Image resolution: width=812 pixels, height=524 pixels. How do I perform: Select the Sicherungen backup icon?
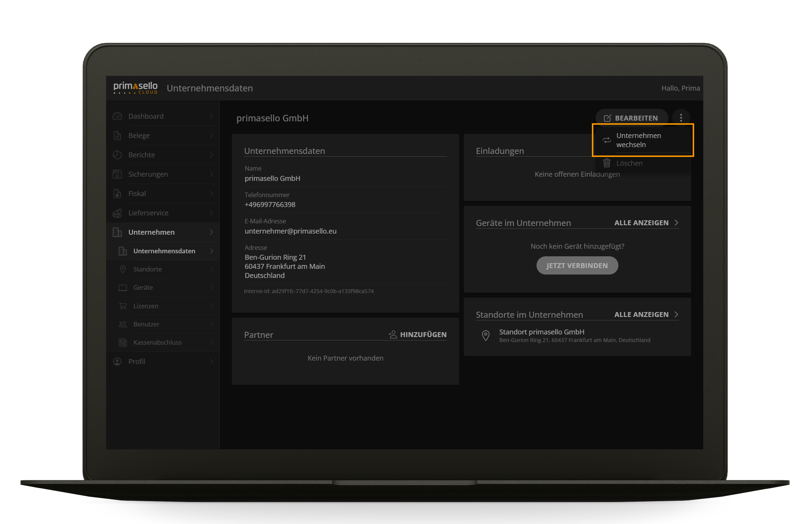point(117,174)
